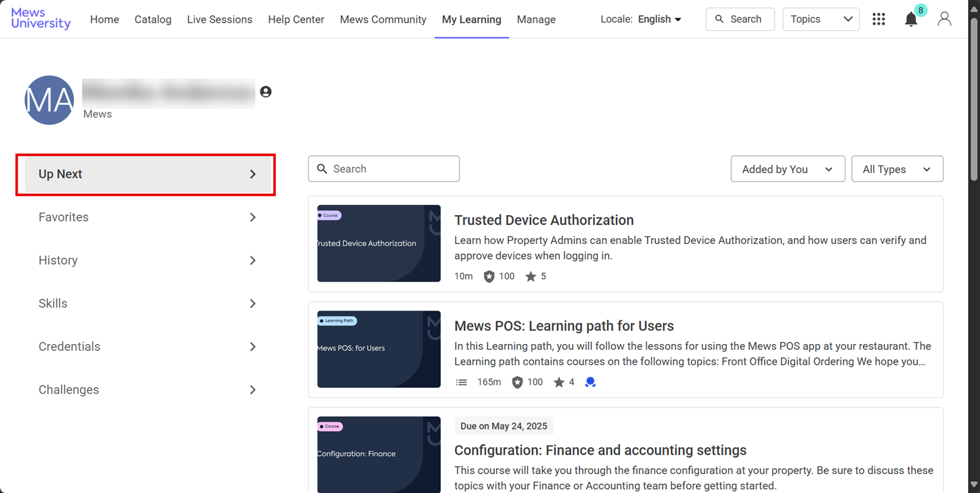This screenshot has height=493, width=980.
Task: Expand the Credentials section
Action: tap(148, 346)
